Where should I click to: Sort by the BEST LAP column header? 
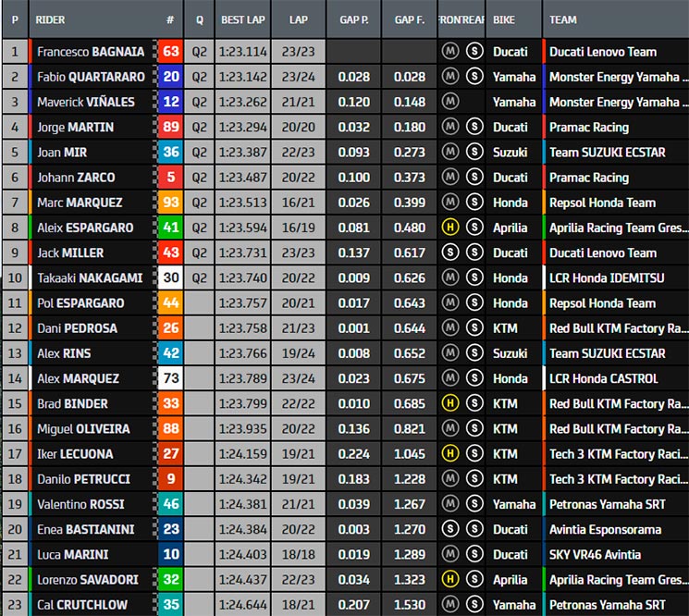pos(242,19)
